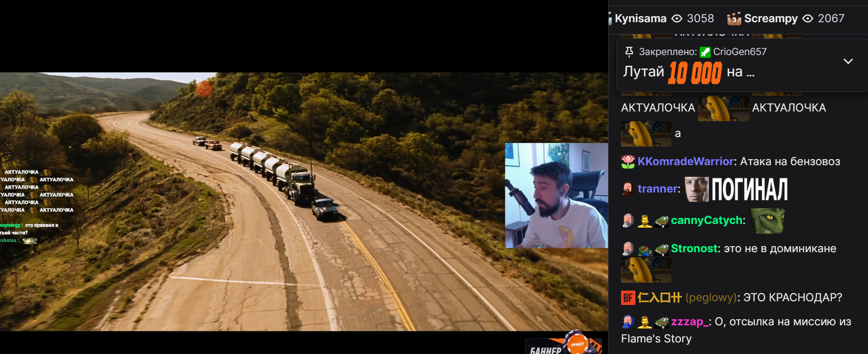Click cannyCatych's golden figure badge
The height and width of the screenshot is (354, 868).
coord(645,221)
